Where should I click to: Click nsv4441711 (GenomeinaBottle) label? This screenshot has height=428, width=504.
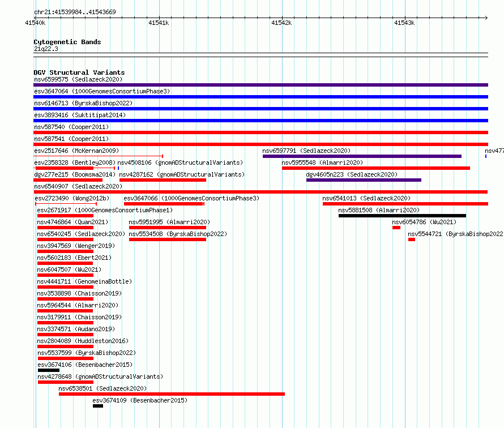click(x=84, y=281)
